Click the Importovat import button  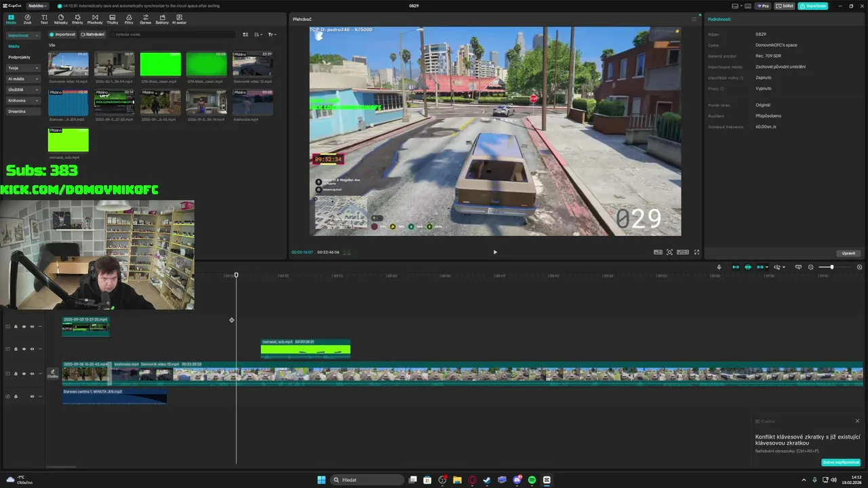(62, 34)
